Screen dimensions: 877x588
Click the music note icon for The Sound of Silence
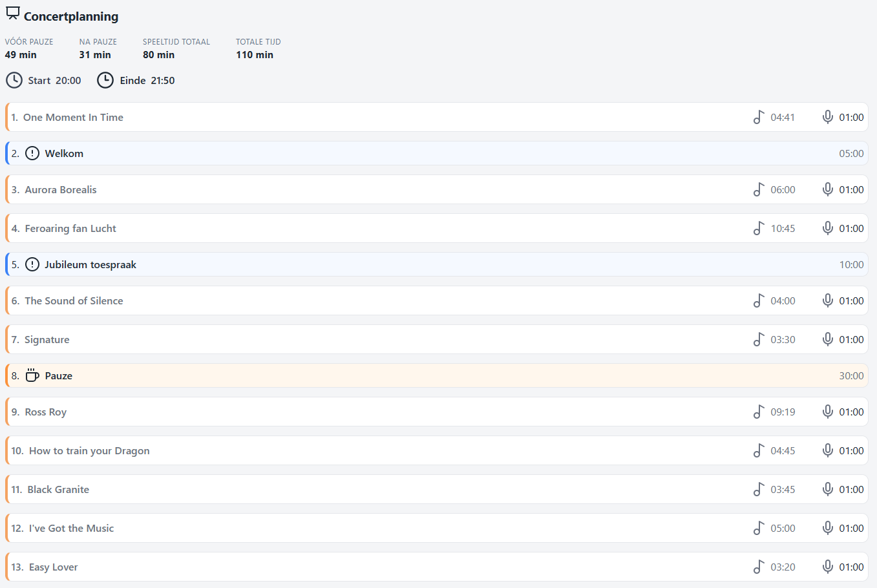[x=759, y=300]
